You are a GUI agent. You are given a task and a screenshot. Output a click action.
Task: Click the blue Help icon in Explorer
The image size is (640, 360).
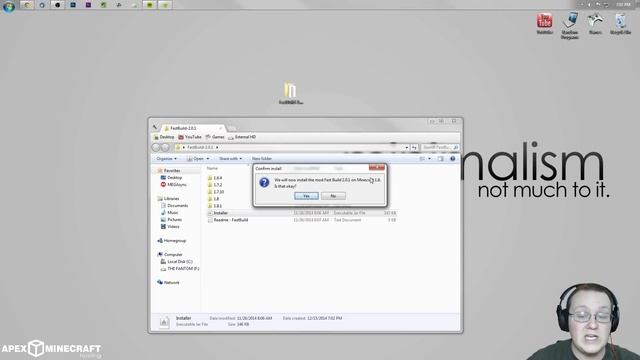[453, 158]
